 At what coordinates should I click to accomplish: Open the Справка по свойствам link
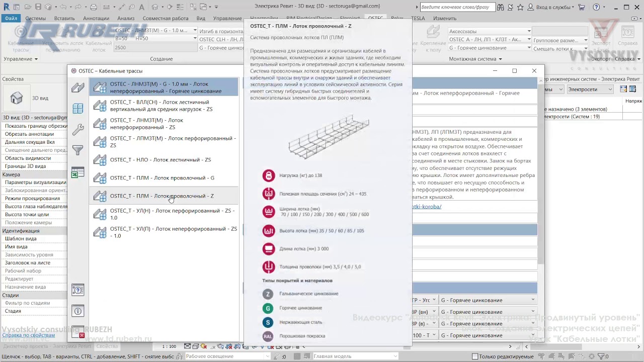click(28, 335)
